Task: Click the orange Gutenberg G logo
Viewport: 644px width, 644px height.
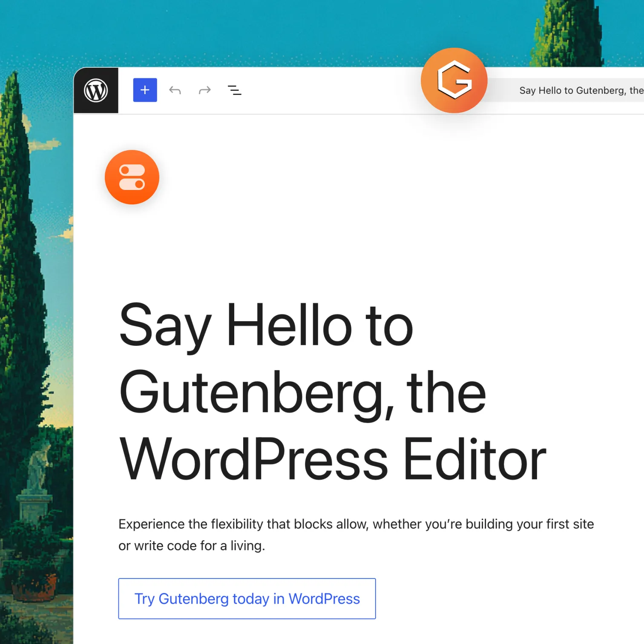Action: [x=454, y=80]
